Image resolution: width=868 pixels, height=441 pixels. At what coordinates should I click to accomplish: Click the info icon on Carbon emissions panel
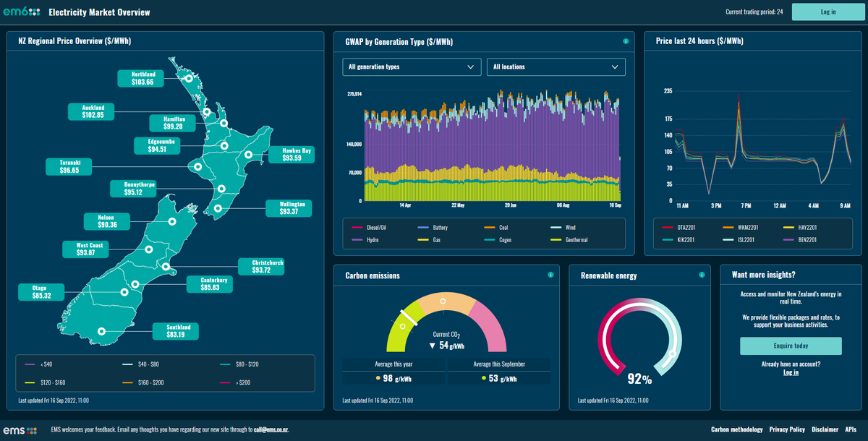coord(550,275)
